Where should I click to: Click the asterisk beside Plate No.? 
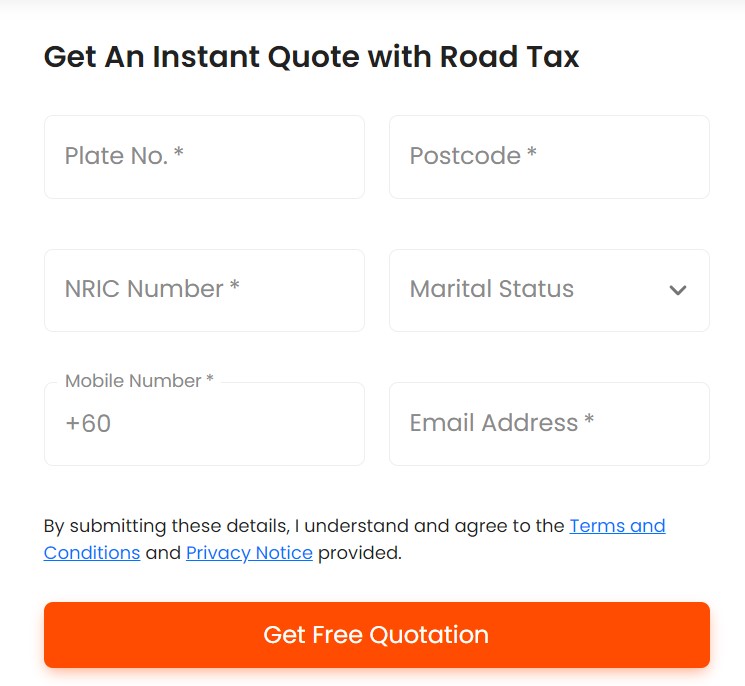(179, 155)
